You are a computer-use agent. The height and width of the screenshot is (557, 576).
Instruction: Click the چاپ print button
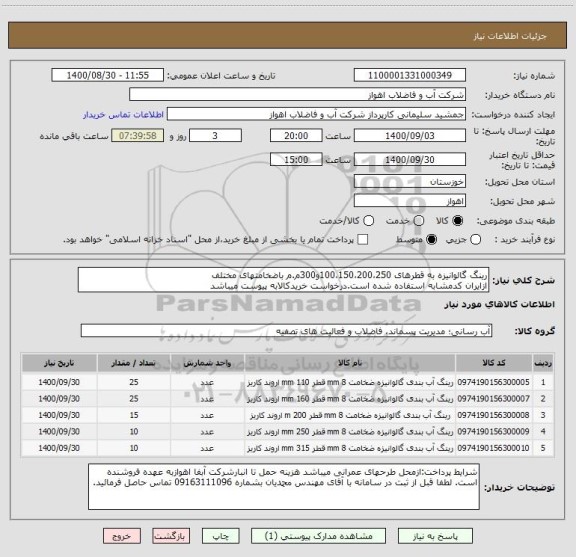pos(220,536)
